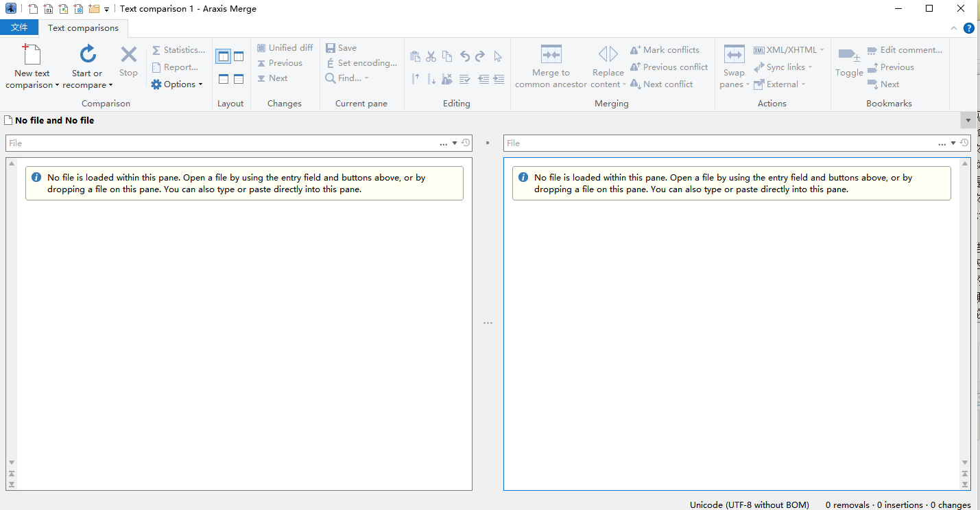Expand the New text comparison dropdown arrow
Viewport: 980px width, 510px height.
57,86
